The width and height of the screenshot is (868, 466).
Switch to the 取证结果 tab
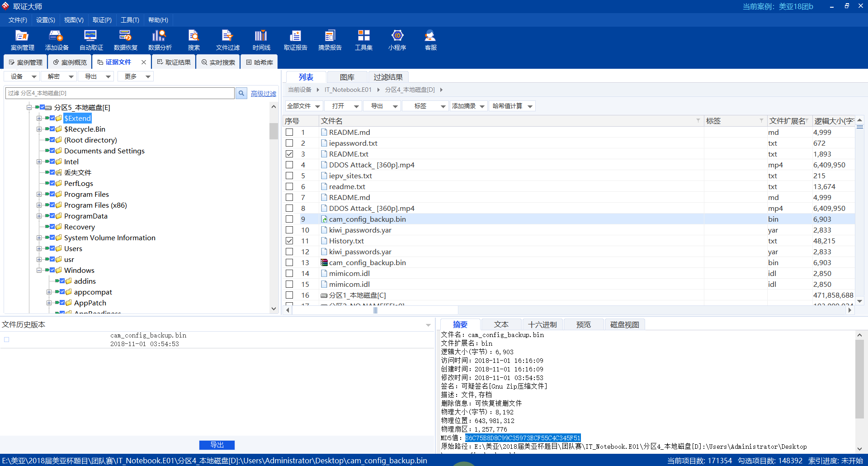coord(174,62)
